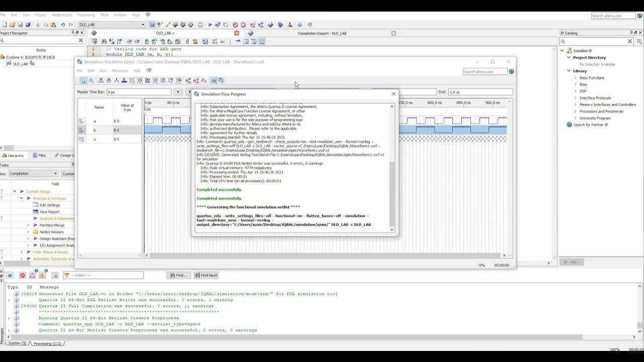
Task: Click Undo arrow in Quartus toolbar
Action: pos(63,25)
